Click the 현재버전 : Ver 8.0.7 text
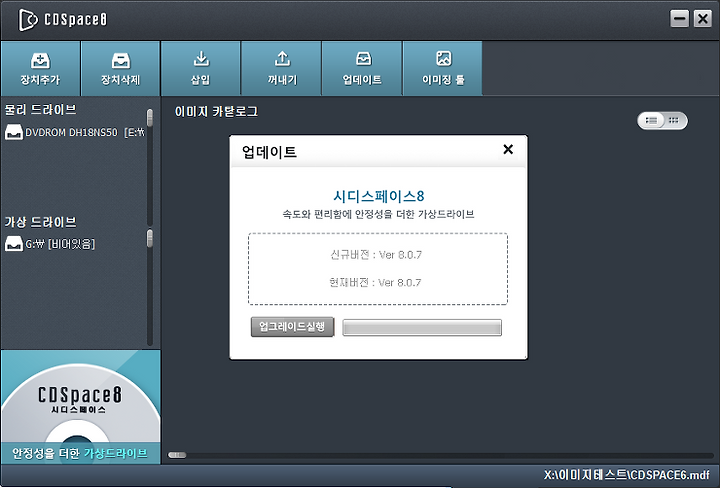Screen dimensions: 720x488 375,282
